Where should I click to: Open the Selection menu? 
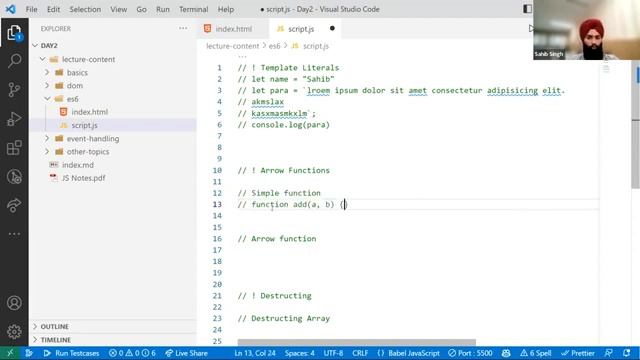tap(85, 9)
